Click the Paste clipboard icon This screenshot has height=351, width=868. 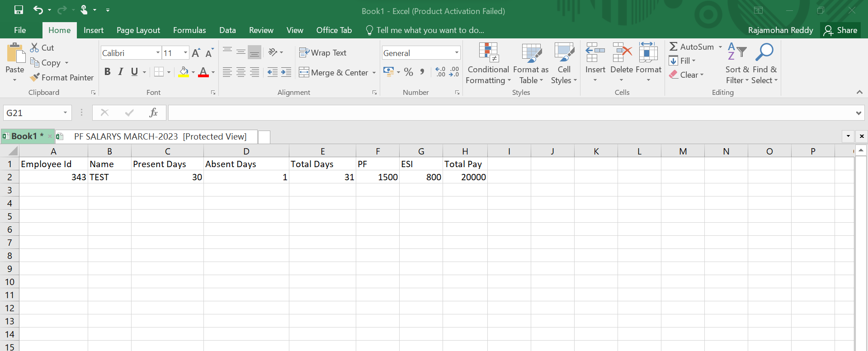[x=15, y=53]
